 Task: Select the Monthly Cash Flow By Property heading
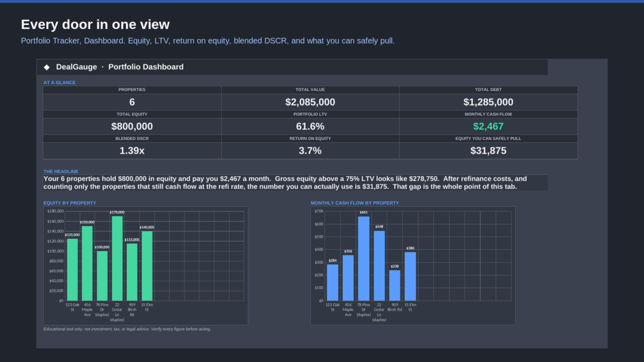[x=355, y=202]
